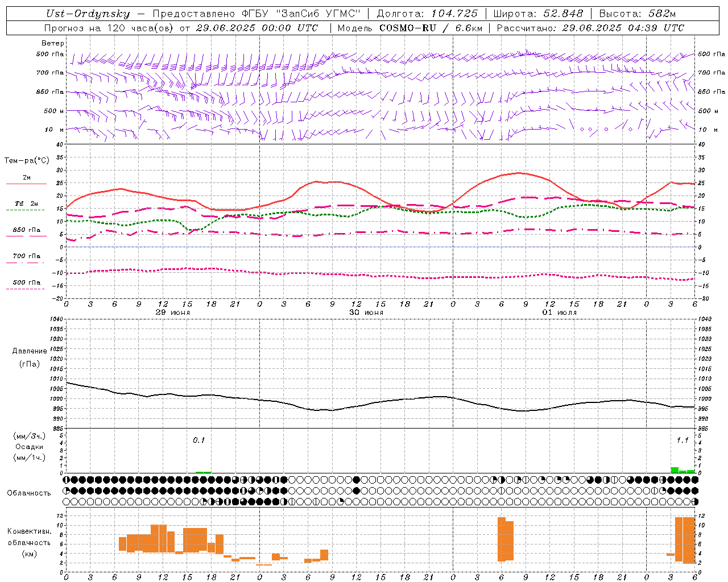728x582 pixels.
Task: Click the computed time Рассчитано: 29.06.2025 04:39 UTC
Action: 590,28
